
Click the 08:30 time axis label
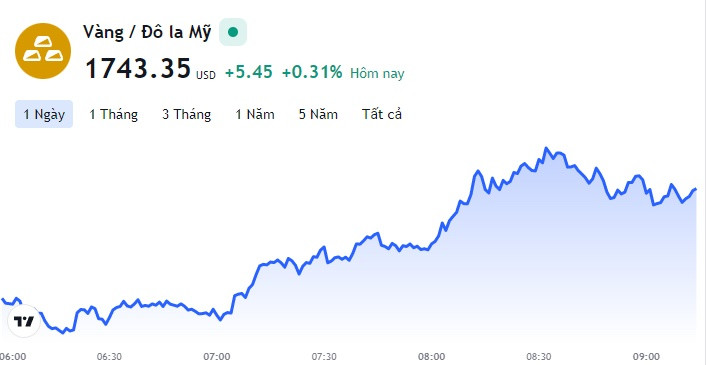(x=539, y=356)
